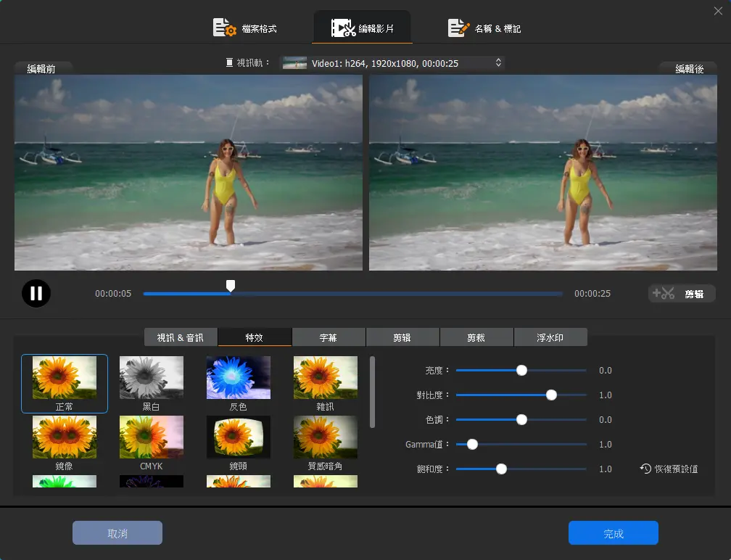Switch to 名稱 & 標記 tab
This screenshot has width=731, height=560.
tap(484, 28)
